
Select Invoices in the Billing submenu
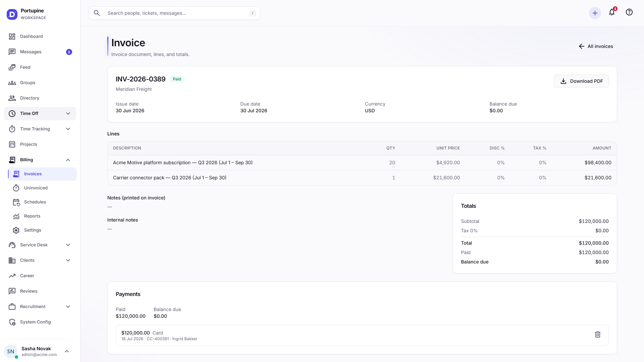coord(42,174)
